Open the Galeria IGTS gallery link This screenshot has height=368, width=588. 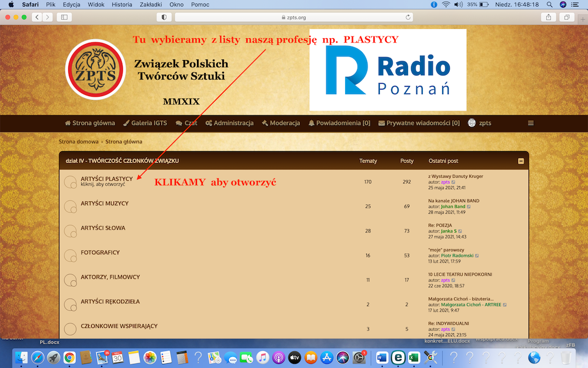(145, 123)
